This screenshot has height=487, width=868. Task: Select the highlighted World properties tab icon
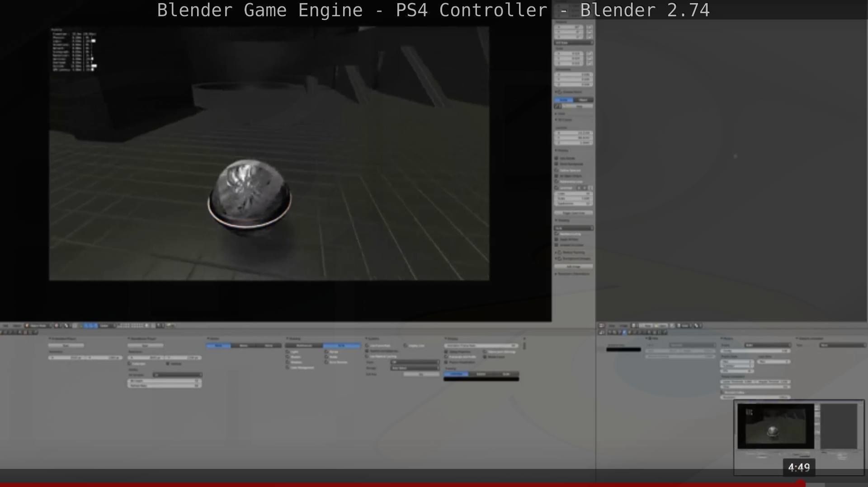click(625, 332)
